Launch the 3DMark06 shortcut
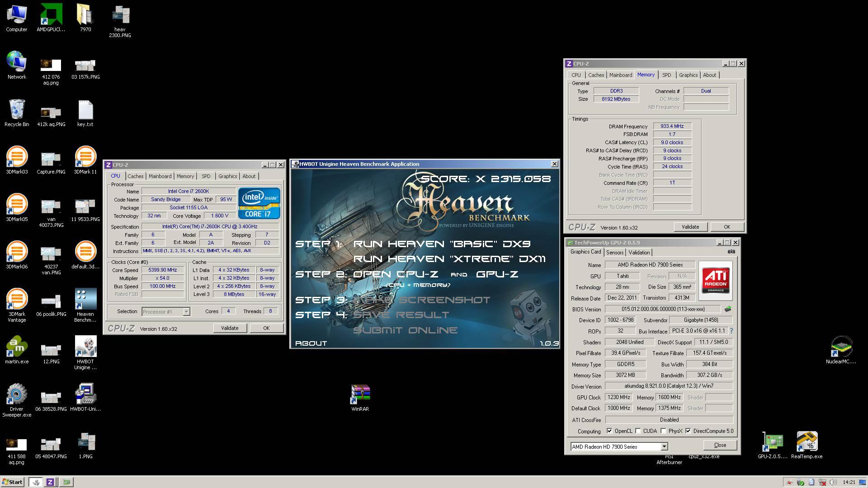 [17, 255]
